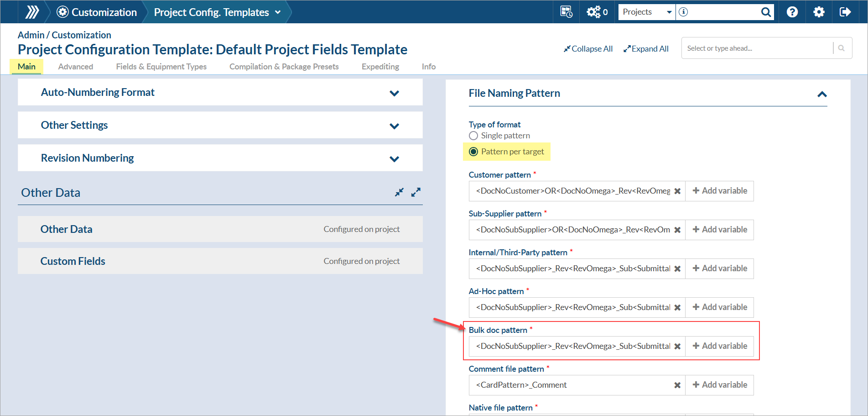Image resolution: width=868 pixels, height=416 pixels.
Task: Select the Single pattern radio button
Action: pos(473,136)
